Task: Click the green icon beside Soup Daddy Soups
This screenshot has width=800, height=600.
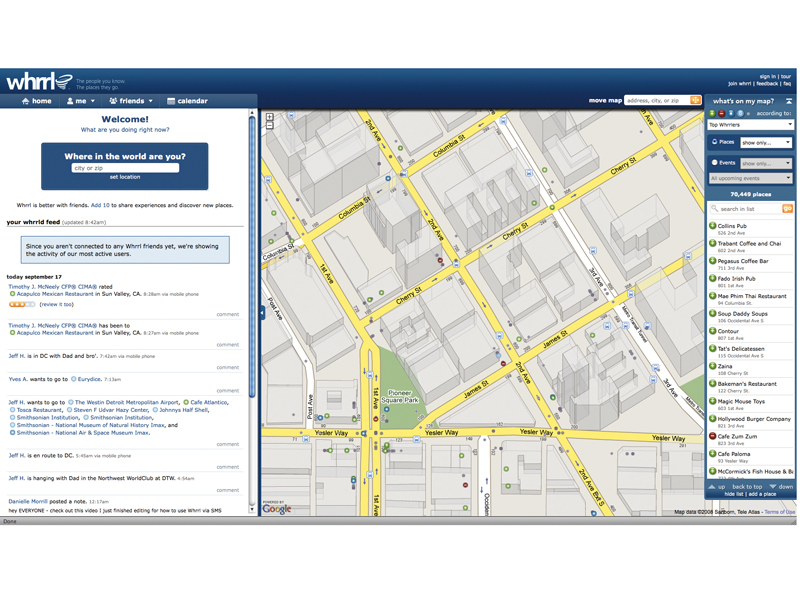Action: [712, 313]
